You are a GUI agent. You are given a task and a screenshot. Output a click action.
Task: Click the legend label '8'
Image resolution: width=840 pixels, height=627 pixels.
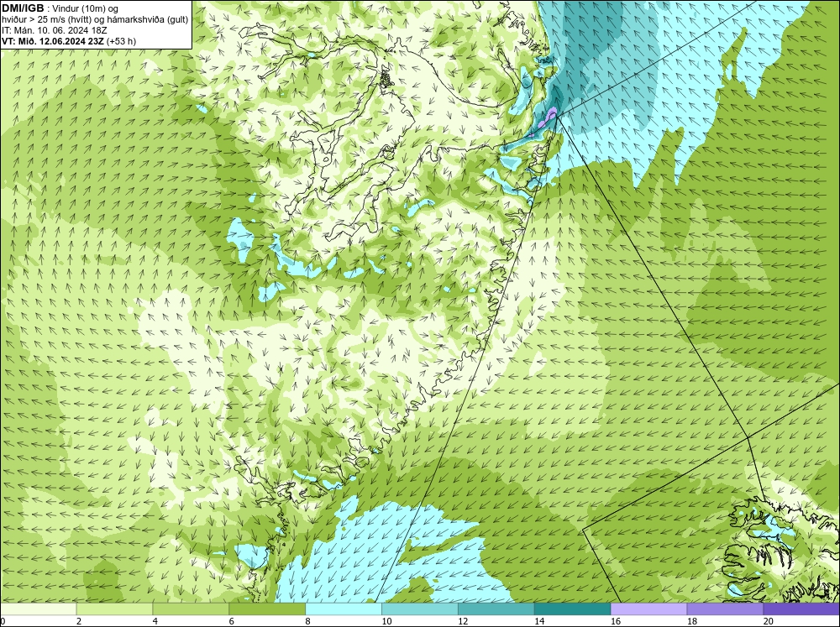click(x=308, y=621)
